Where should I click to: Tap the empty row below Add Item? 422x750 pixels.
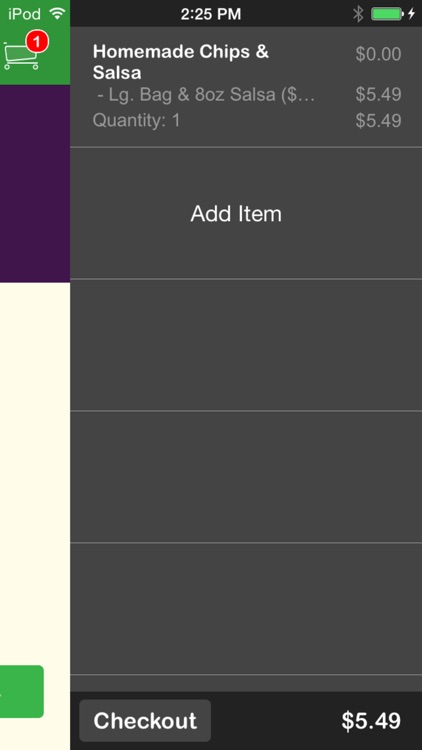click(246, 345)
